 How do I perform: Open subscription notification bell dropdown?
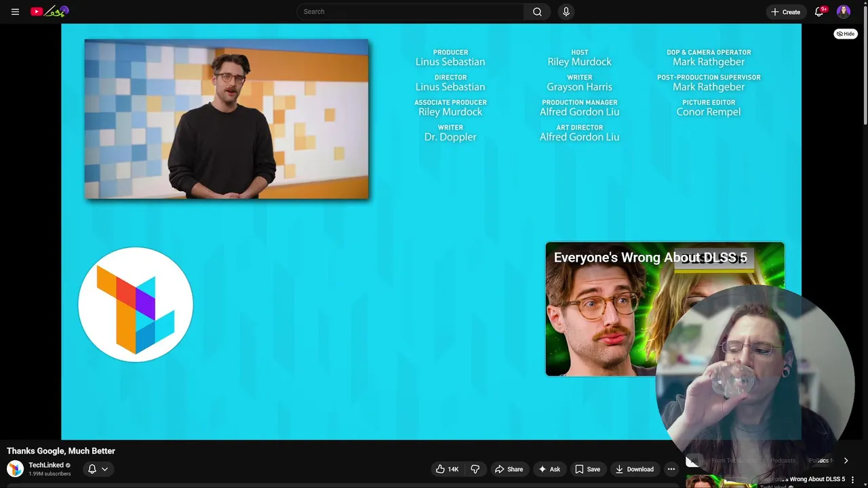[x=98, y=469]
